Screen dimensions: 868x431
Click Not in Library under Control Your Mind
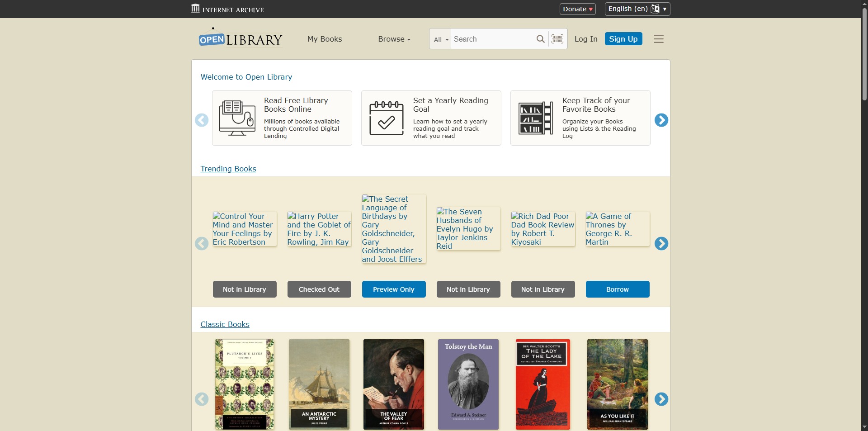[245, 289]
